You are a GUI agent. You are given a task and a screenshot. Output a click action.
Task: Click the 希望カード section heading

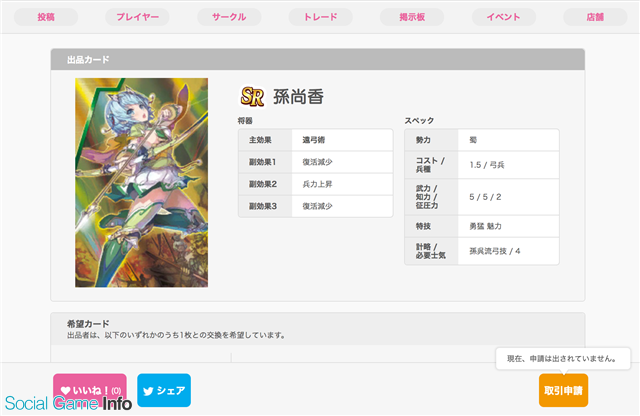(88, 324)
